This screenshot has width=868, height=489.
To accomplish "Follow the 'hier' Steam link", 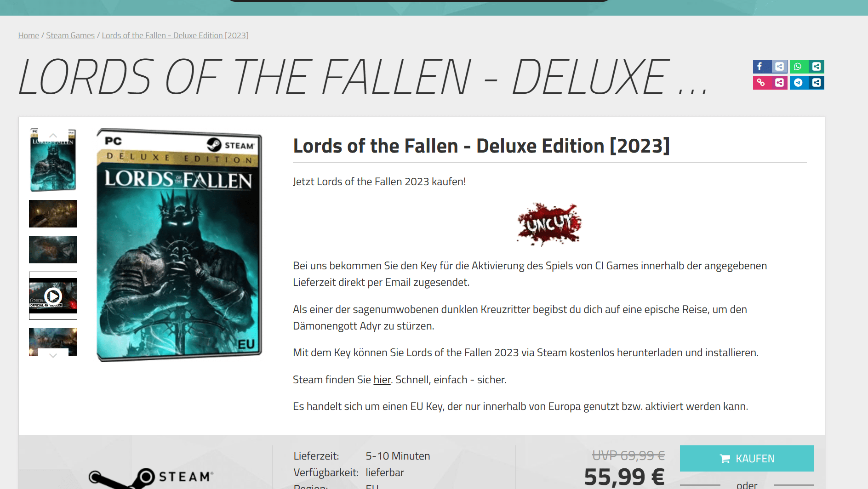I will pyautogui.click(x=382, y=380).
